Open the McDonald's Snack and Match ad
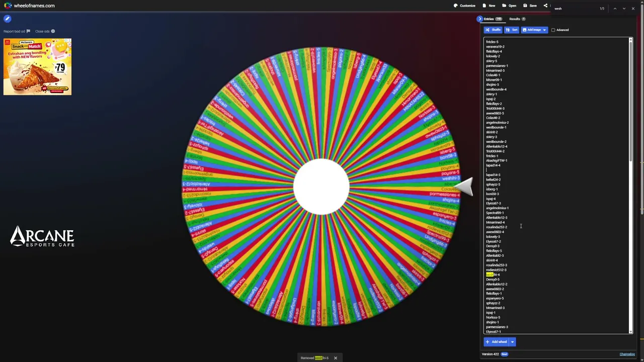 point(37,66)
